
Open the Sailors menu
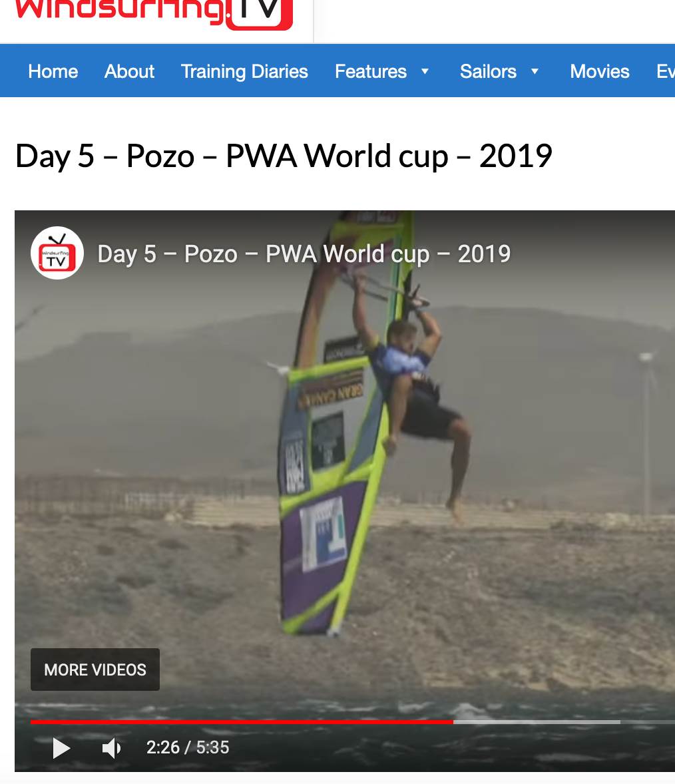click(488, 71)
